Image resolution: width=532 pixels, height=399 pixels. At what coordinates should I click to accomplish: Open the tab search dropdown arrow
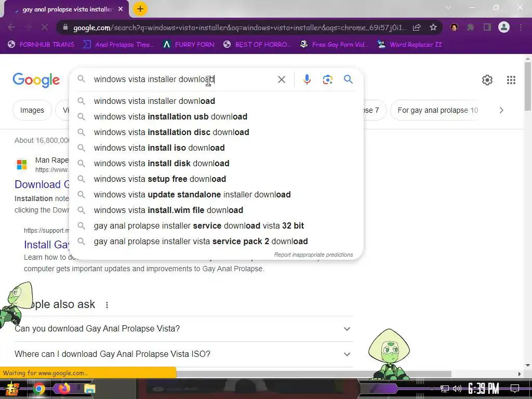coord(448,7)
